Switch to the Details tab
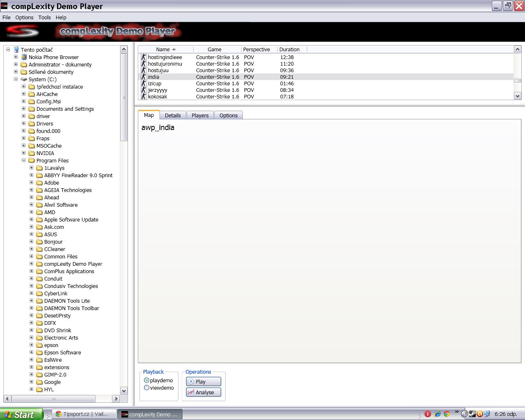This screenshot has width=525, height=420. [x=173, y=115]
